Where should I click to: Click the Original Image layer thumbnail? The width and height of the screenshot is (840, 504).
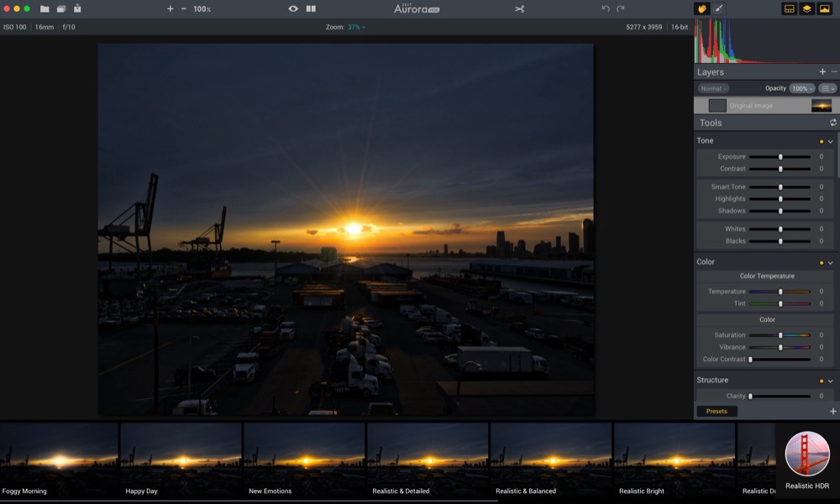point(822,106)
